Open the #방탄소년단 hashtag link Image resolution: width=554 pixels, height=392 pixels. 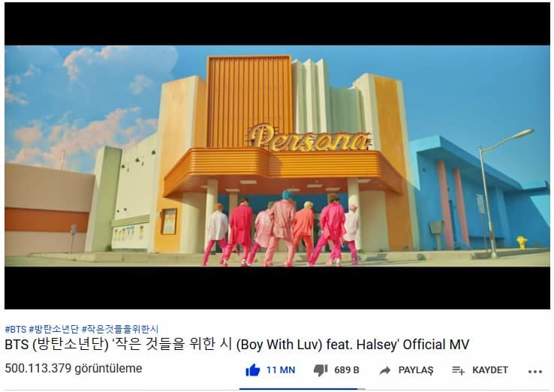pos(53,330)
